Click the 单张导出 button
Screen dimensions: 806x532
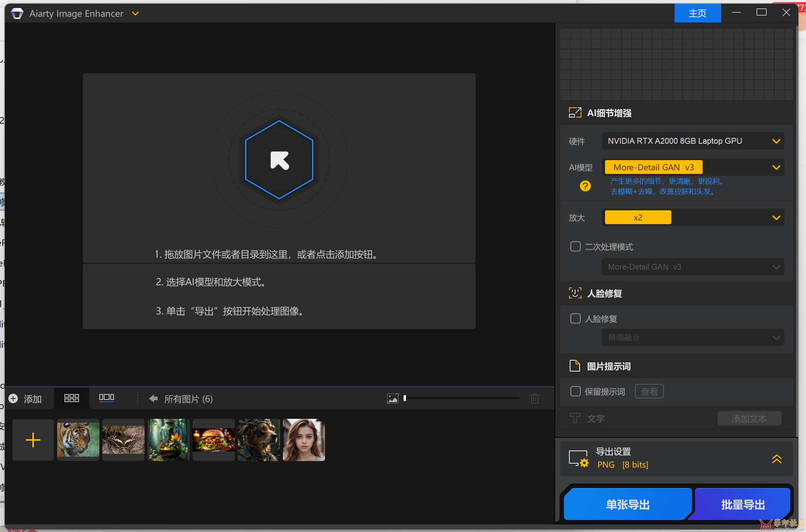pyautogui.click(x=627, y=505)
